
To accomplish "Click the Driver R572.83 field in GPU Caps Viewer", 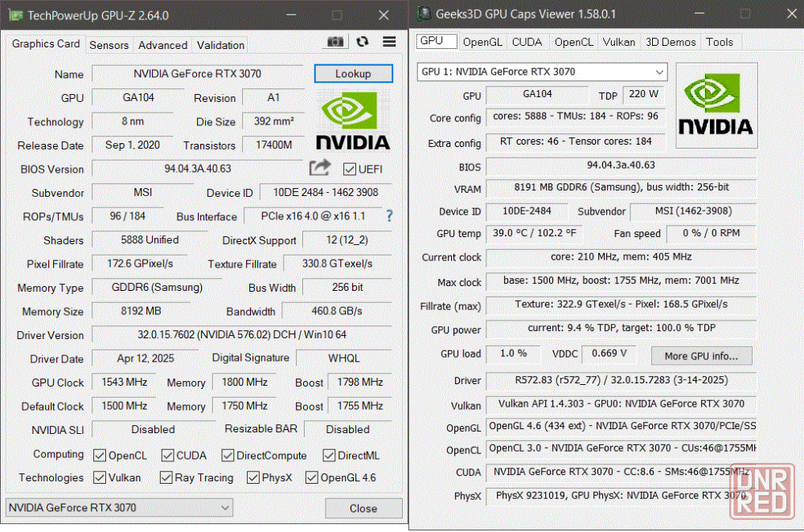I will point(621,380).
